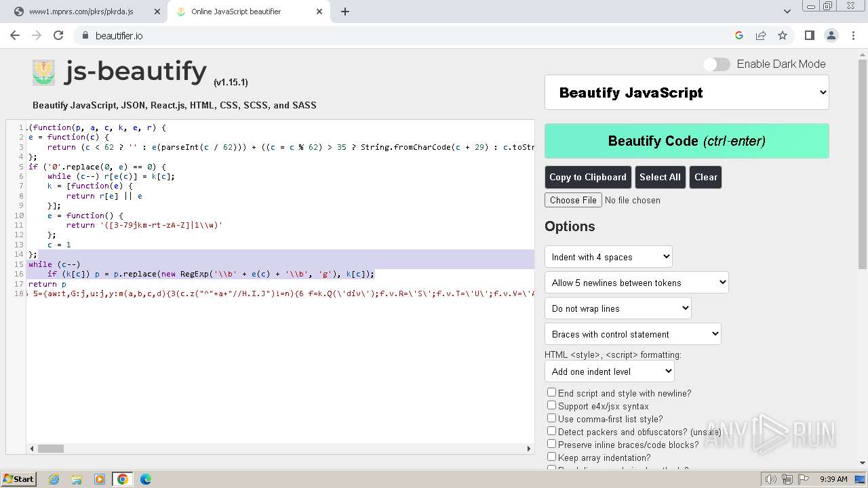This screenshot has height=488, width=868.
Task: Click the volume tray icon
Action: [x=770, y=479]
